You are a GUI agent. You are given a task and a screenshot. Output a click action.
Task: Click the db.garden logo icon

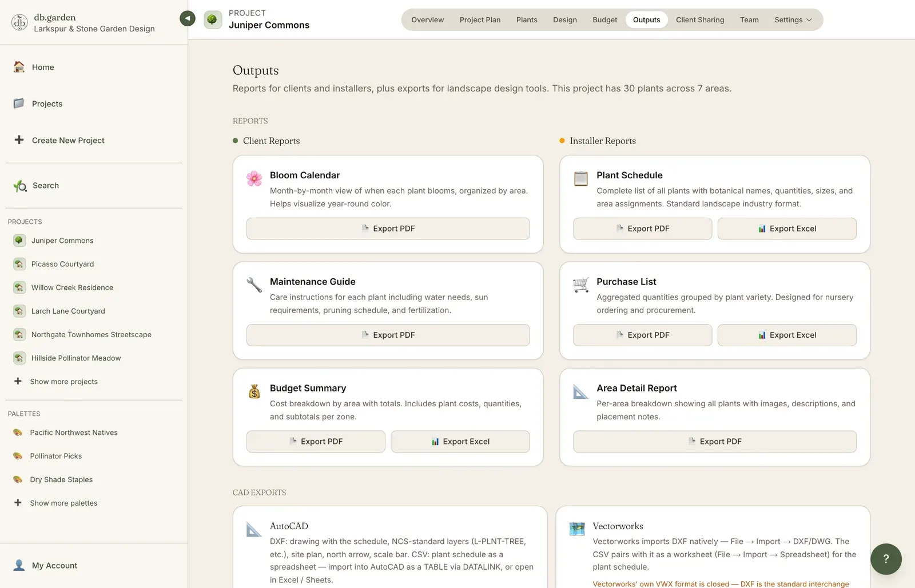[x=19, y=22]
